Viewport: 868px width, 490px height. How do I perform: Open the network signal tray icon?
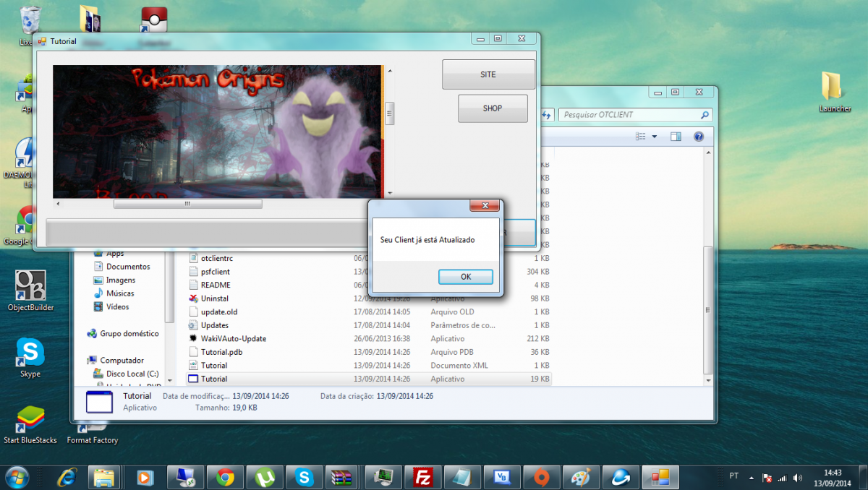[782, 478]
